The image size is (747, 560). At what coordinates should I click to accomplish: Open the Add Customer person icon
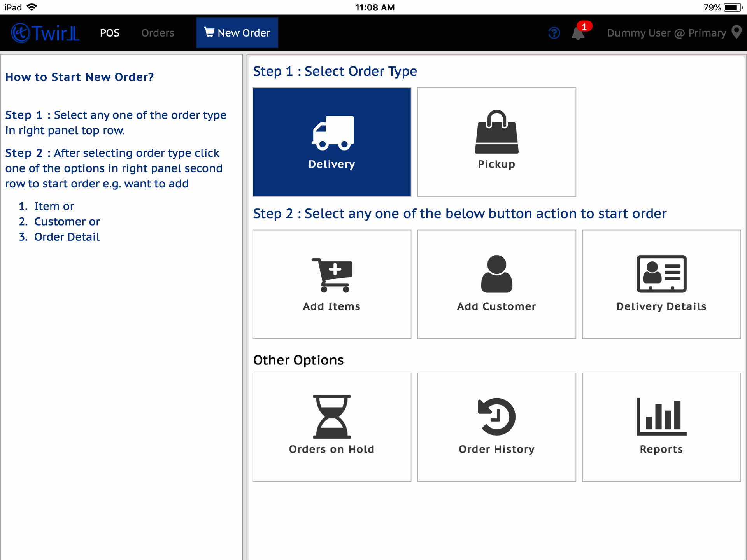496,274
